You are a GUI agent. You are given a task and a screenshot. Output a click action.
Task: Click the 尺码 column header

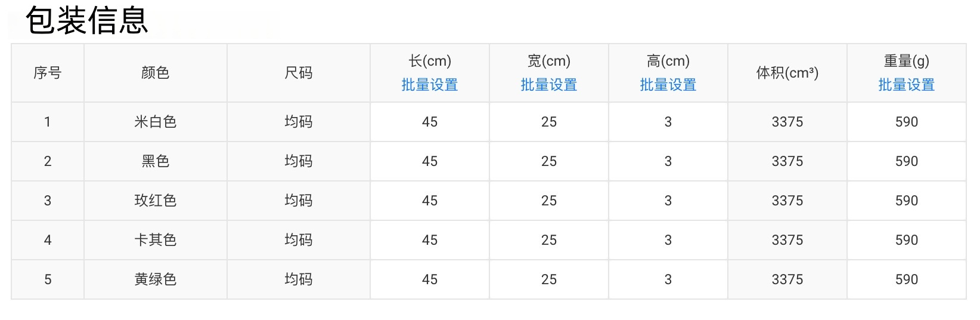(299, 73)
